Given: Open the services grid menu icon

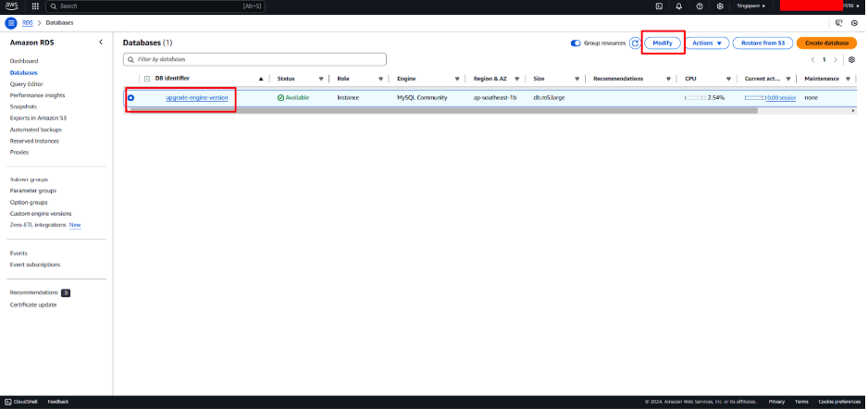Looking at the screenshot, I should [35, 6].
